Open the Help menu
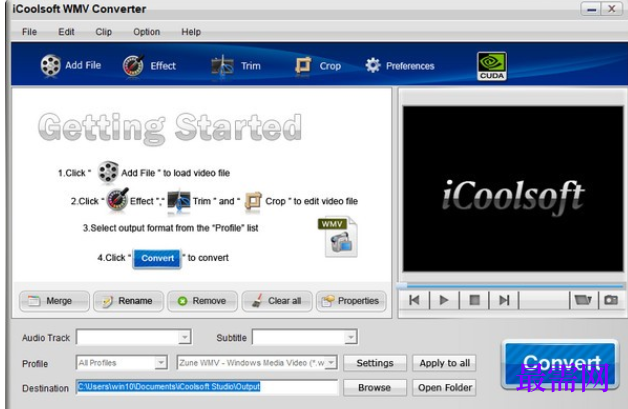Screen dimensions: 628x409 click(191, 32)
